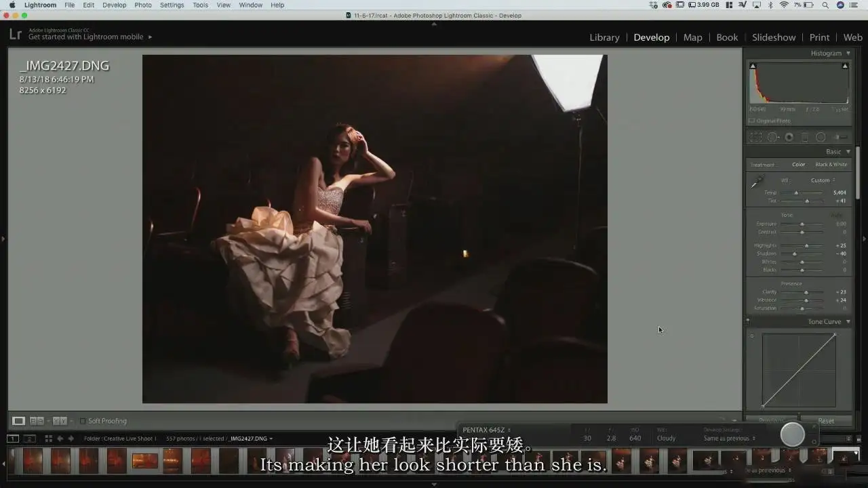Screen dimensions: 868x488
Task: Set treatment to Color
Action: (x=799, y=165)
